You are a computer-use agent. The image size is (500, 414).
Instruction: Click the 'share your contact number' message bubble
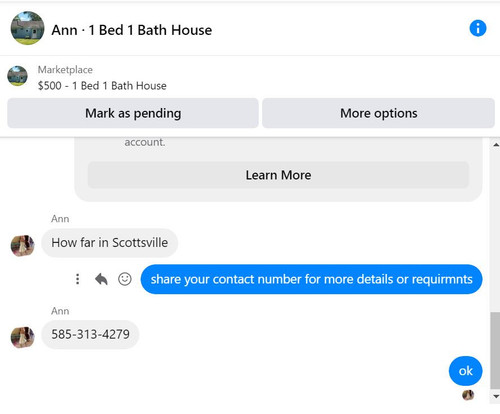pyautogui.click(x=311, y=279)
